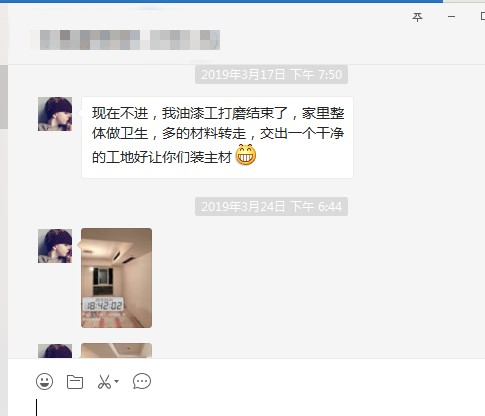Click the blurred contact name title
Screen dimensions: 485x416
click(129, 40)
